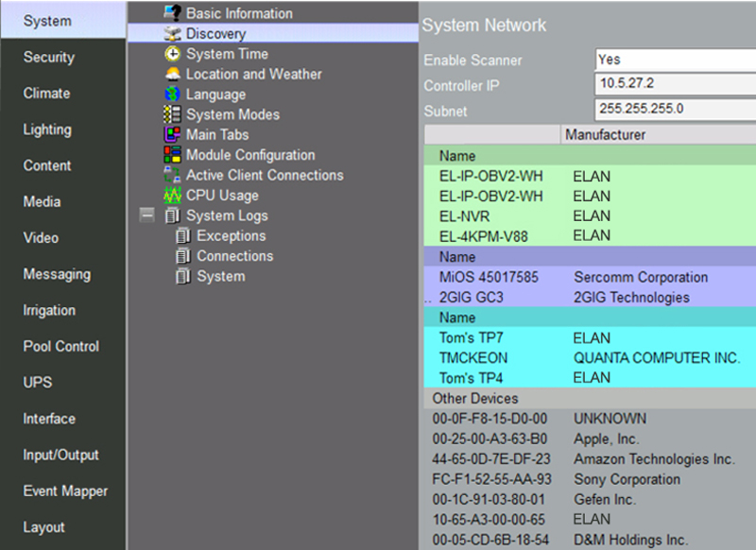Collapse the System Logs tree node
This screenshot has width=756, height=550.
(147, 215)
